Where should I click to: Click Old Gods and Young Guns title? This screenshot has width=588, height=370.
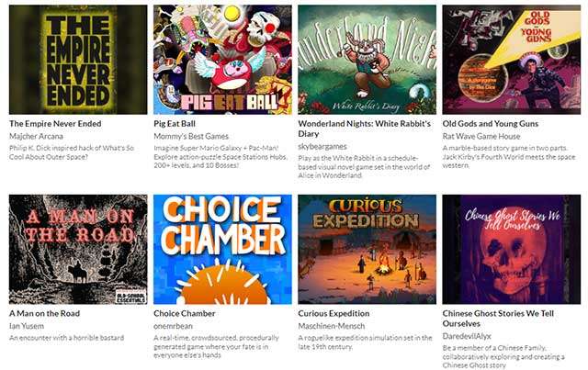tap(490, 124)
